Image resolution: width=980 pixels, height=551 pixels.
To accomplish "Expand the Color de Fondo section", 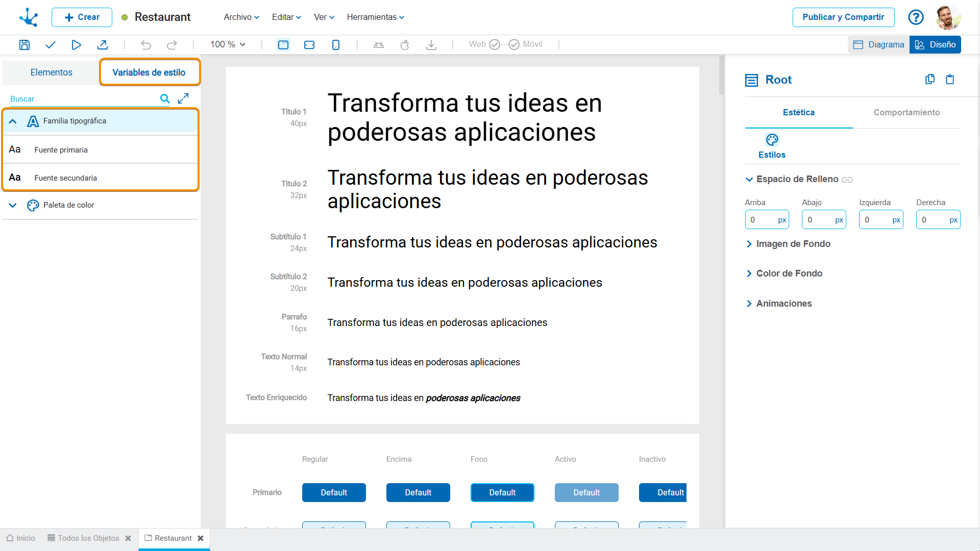I will (x=789, y=273).
